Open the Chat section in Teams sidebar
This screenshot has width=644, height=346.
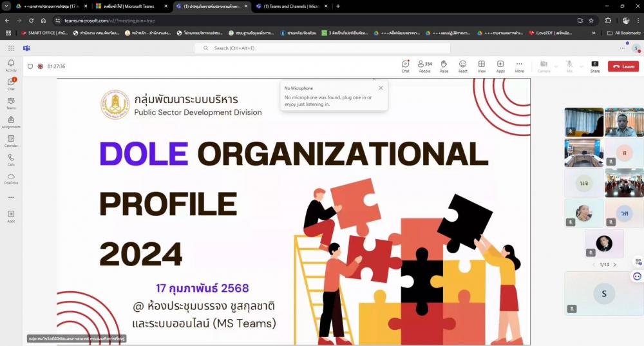coord(11,84)
